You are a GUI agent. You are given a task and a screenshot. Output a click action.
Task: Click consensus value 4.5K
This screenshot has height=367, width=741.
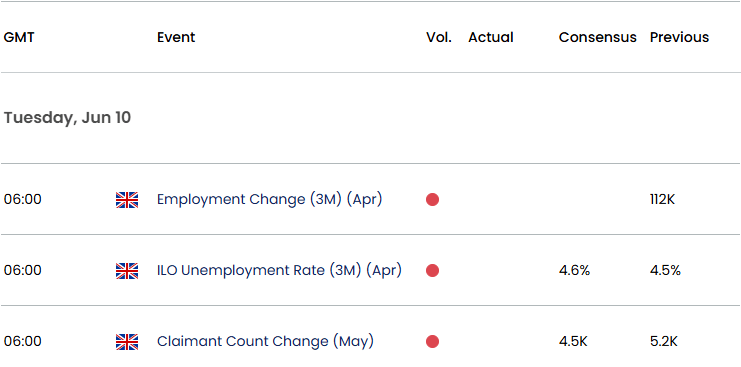573,341
